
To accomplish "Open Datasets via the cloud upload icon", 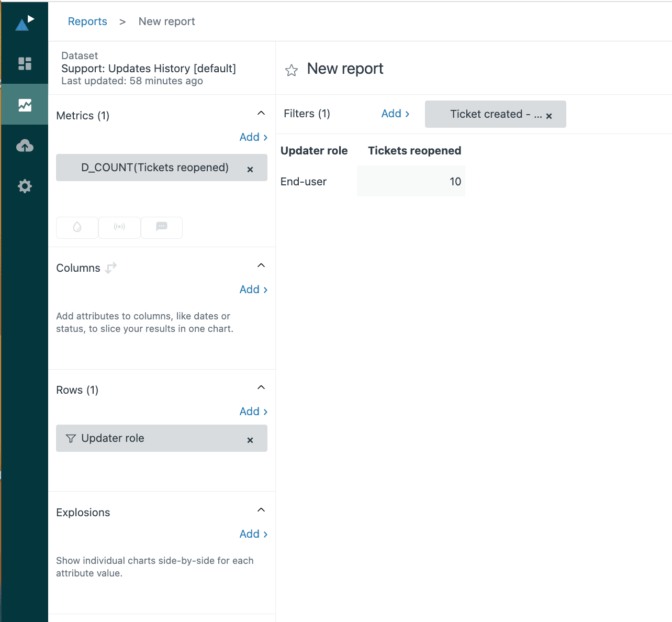I will click(x=24, y=146).
